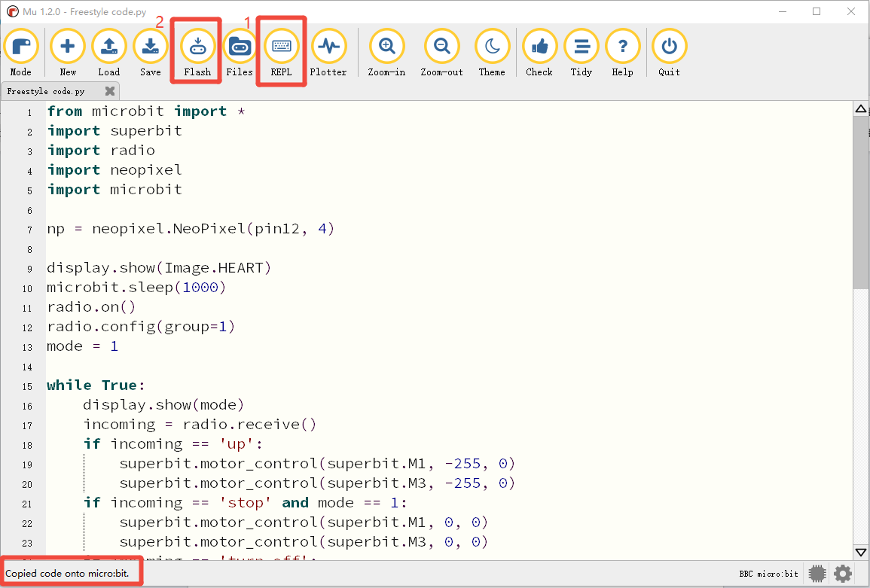
Task: Click the chip icon in status bar
Action: click(817, 574)
